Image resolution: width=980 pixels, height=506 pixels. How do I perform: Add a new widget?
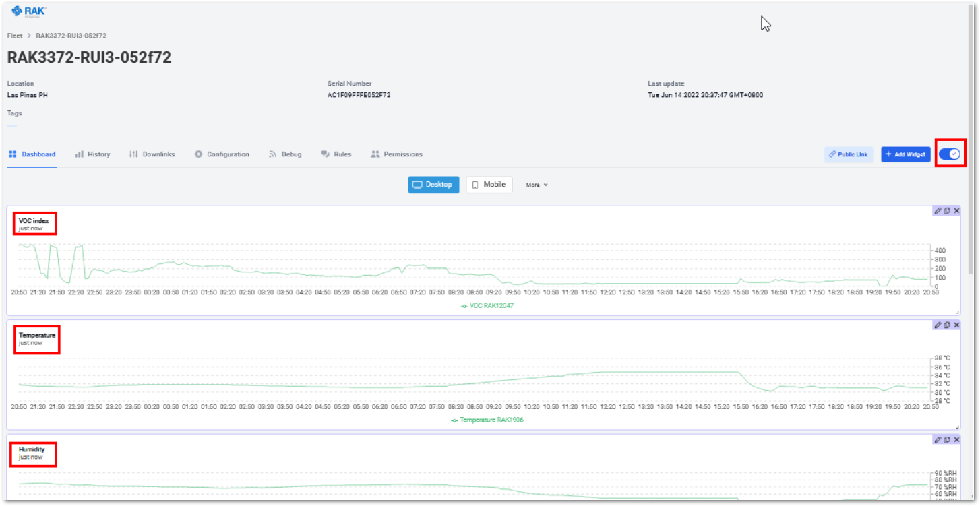coord(906,154)
